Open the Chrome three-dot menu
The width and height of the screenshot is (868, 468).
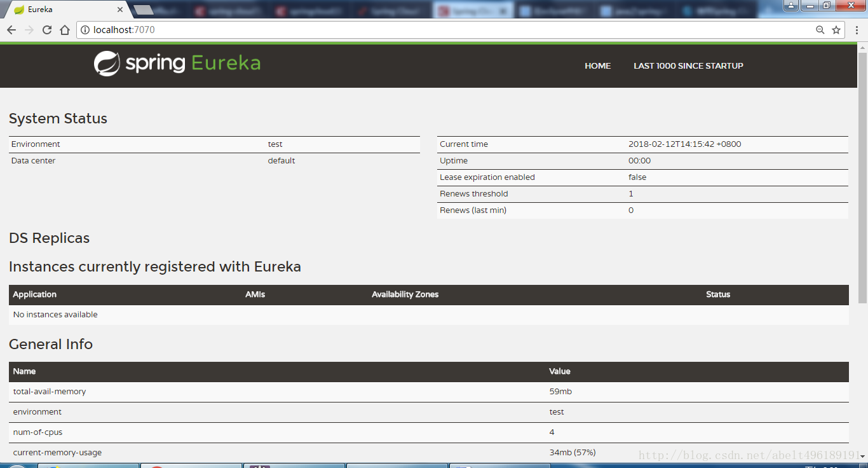857,30
